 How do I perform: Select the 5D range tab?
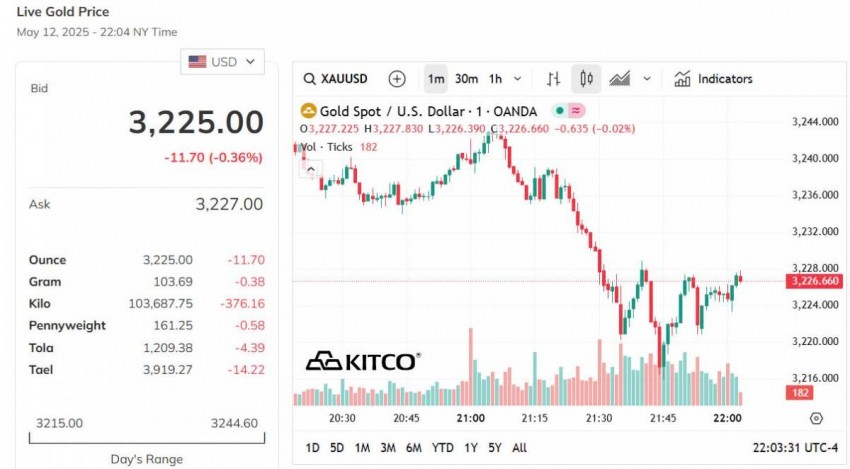[x=337, y=448]
